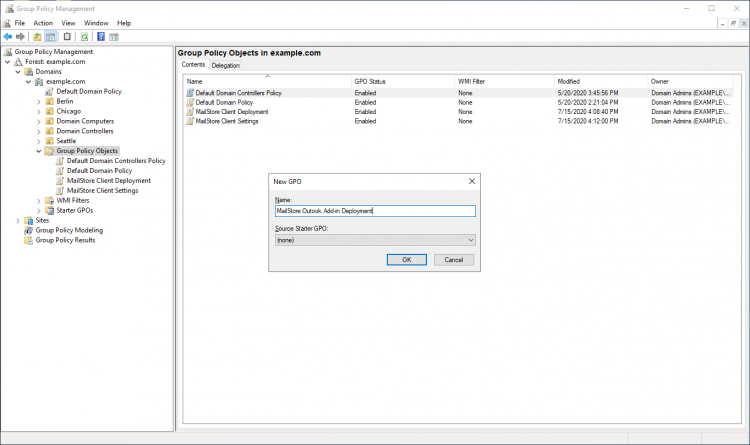Collapse the Group Policy Objects node
The height and width of the screenshot is (445, 750).
(38, 151)
